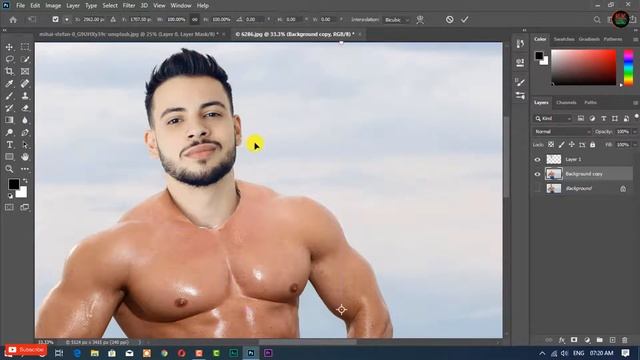640x360 pixels.
Task: Commit transform with the checkmark icon
Action: pos(464,20)
